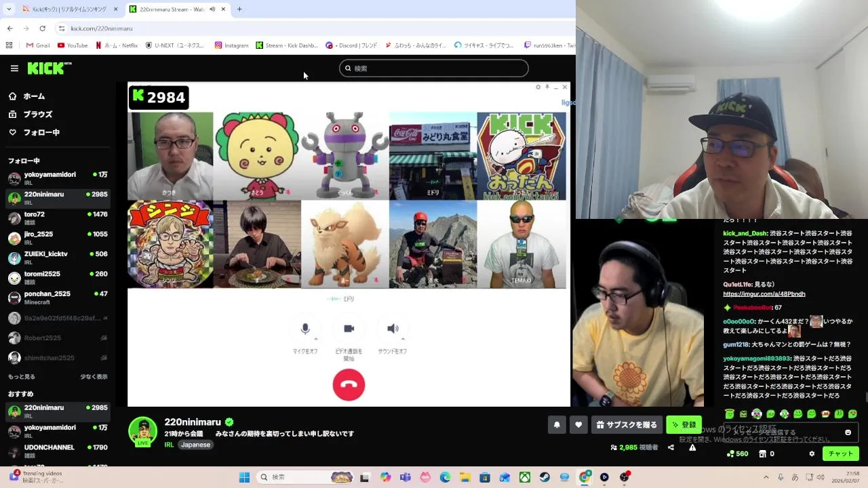Click サブスクを贈る gift subs button
868x488 pixels.
[x=627, y=425]
